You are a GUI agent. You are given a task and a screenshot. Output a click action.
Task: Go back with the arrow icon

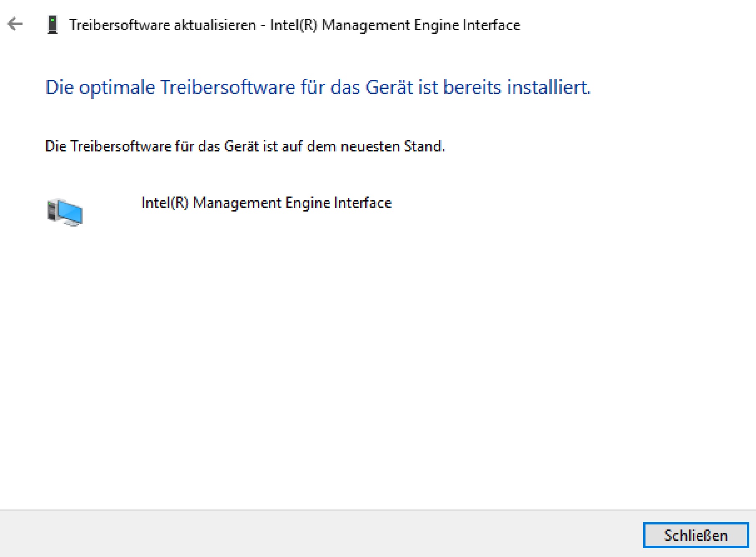[15, 24]
